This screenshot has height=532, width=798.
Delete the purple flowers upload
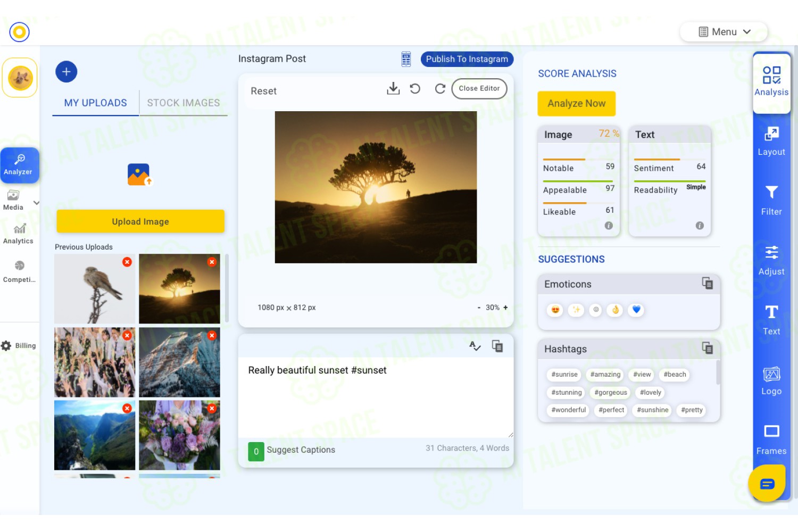coord(212,408)
